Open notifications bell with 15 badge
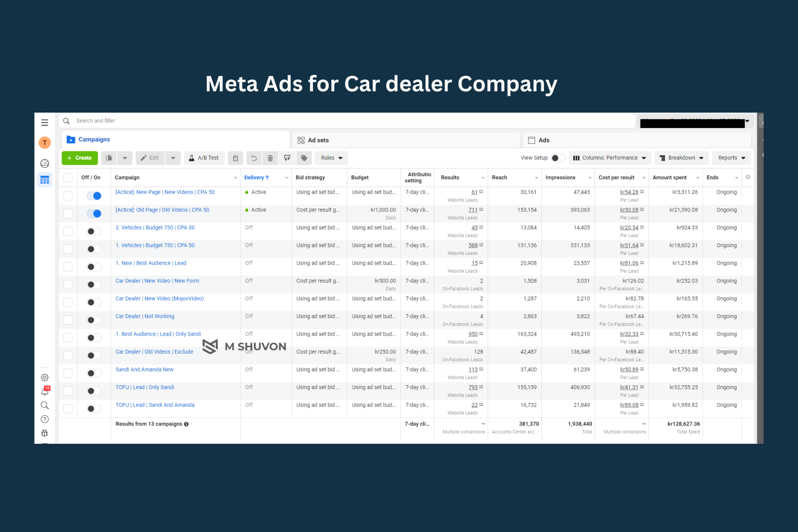The width and height of the screenshot is (798, 532). coord(45,391)
